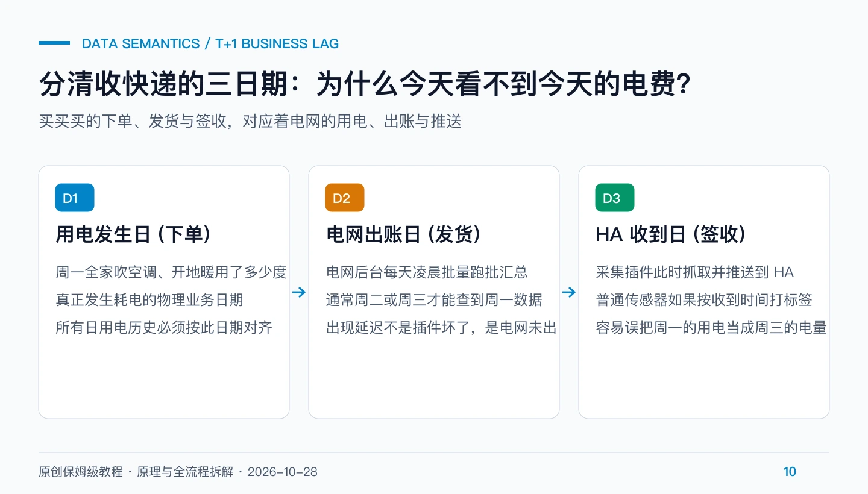Select the line '周一全家吹空调、开地暖用了多少度'
The height and width of the screenshot is (494, 868).
pyautogui.click(x=171, y=272)
